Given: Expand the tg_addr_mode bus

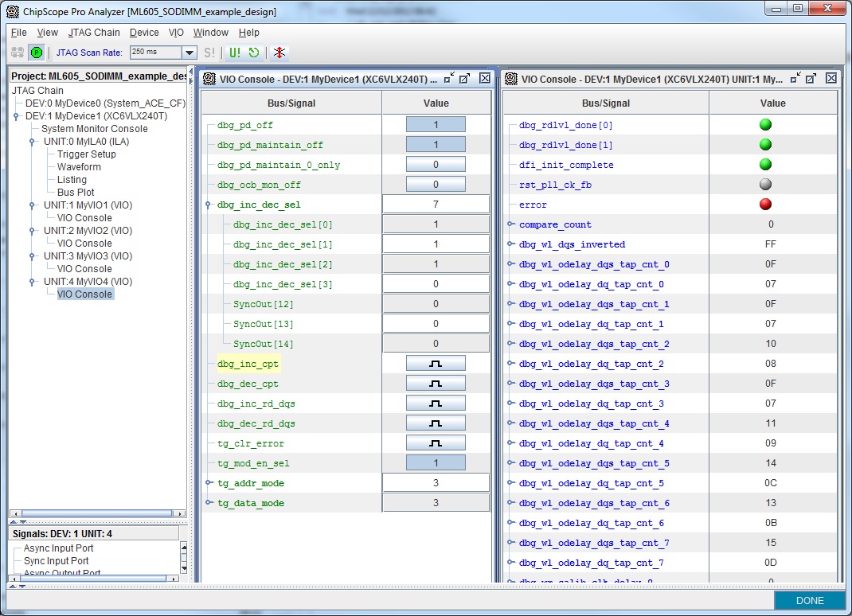Looking at the screenshot, I should pyautogui.click(x=209, y=483).
